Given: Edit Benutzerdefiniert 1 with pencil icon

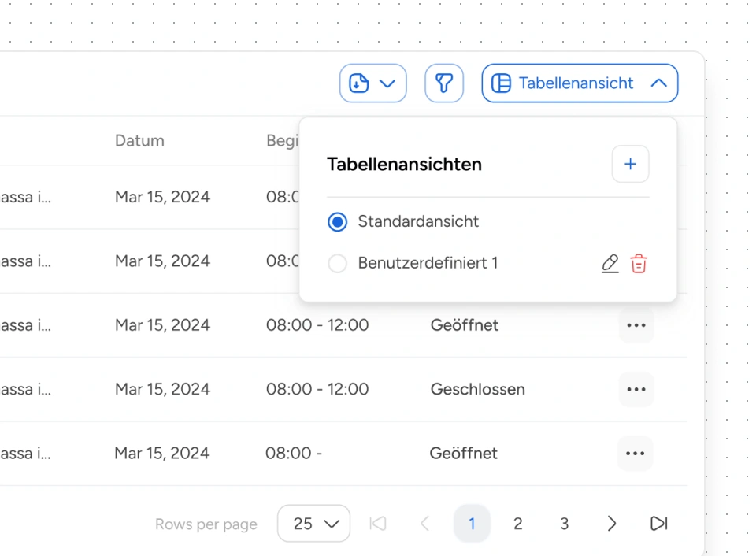Looking at the screenshot, I should [x=610, y=264].
